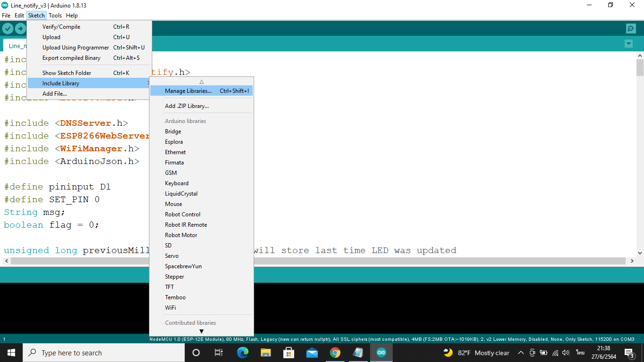The width and height of the screenshot is (644, 362).
Task: Open Microsoft Store from taskbar
Action: (289, 353)
